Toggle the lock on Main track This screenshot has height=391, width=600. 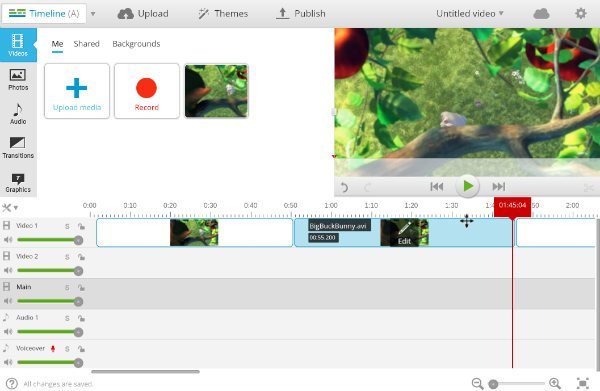[81, 287]
